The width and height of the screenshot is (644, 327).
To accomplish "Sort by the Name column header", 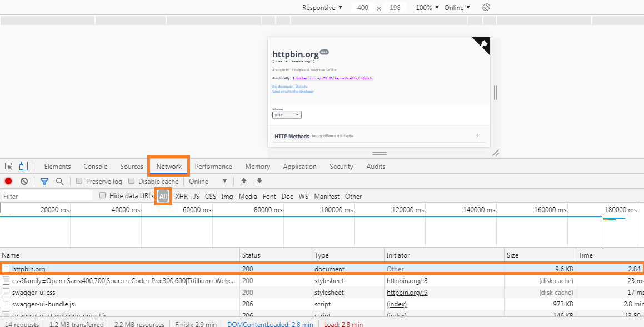I will pos(120,255).
